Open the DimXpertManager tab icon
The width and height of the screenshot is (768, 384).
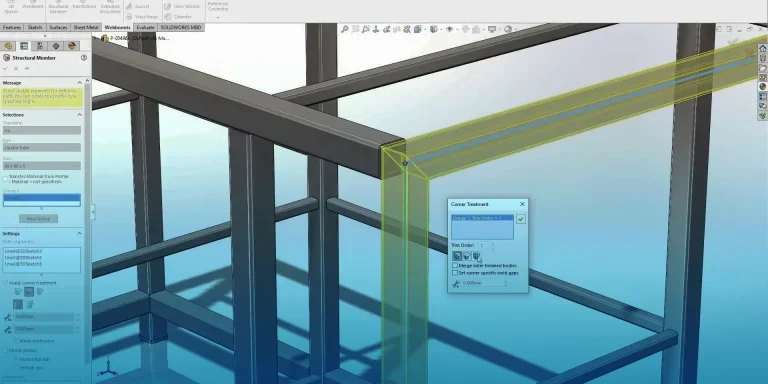[x=56, y=46]
